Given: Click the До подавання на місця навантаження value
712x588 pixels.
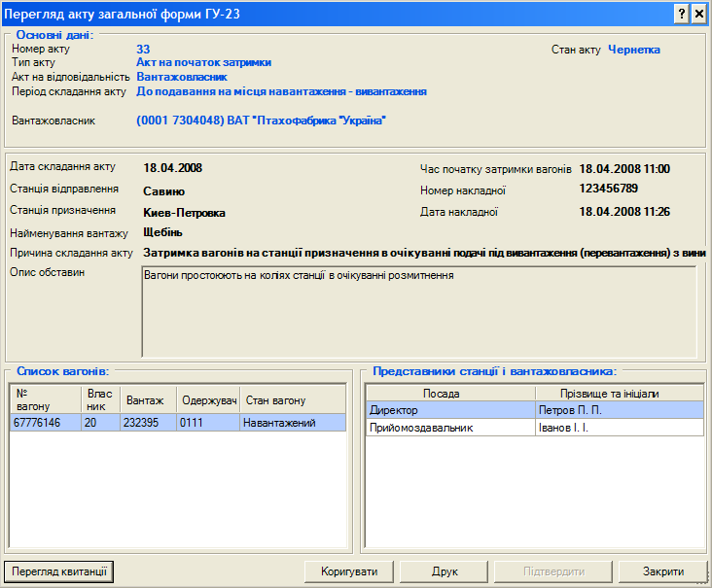Looking at the screenshot, I should pos(281,91).
